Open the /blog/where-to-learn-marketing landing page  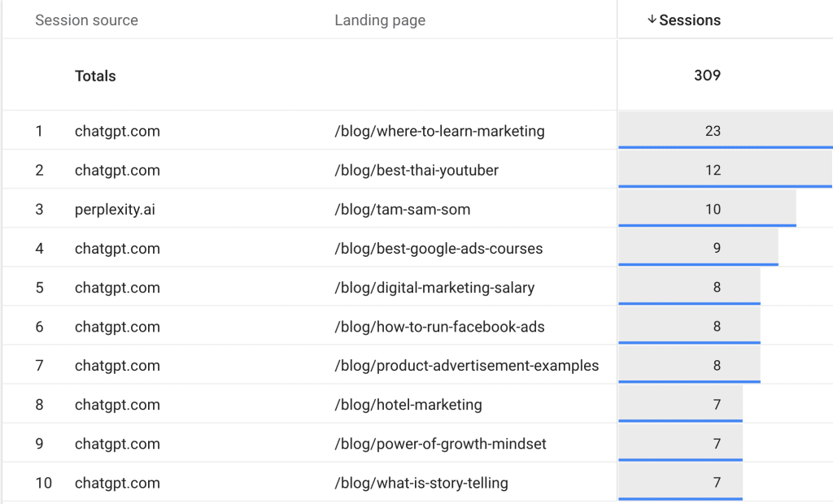(439, 131)
